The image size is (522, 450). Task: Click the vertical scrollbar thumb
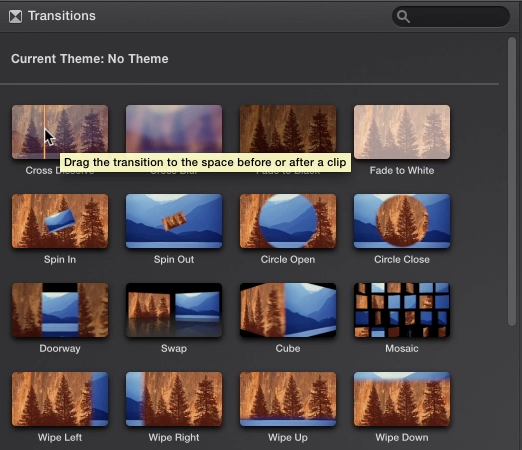tap(512, 182)
